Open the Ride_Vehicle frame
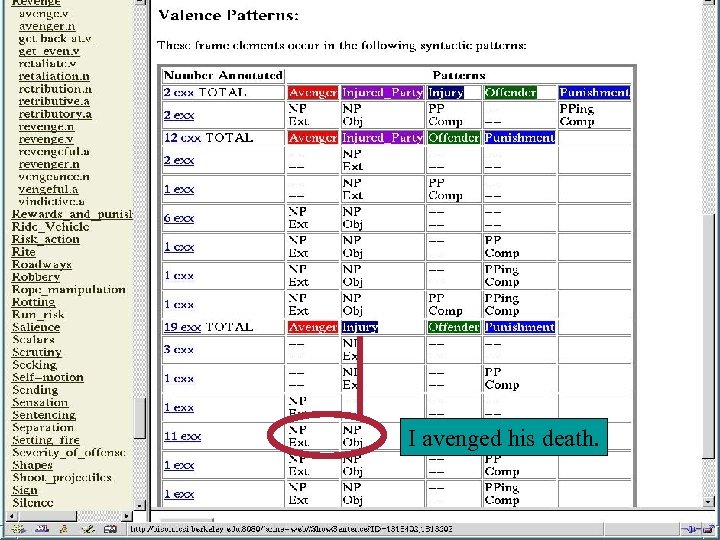Viewport: 720px width, 540px height. tap(51, 226)
